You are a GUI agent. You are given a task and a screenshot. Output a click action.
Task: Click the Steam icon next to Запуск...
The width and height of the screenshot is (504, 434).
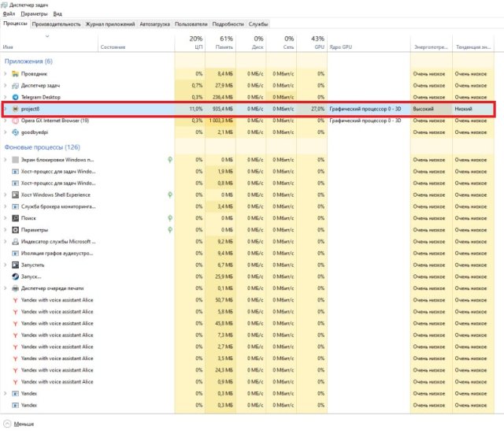[15, 276]
